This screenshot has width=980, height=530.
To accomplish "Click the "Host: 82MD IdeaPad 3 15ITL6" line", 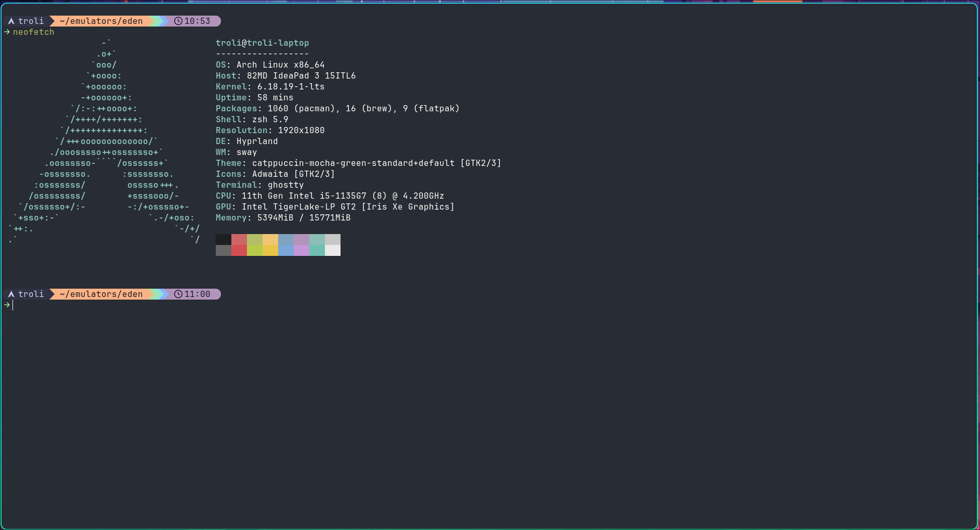I will pos(286,76).
